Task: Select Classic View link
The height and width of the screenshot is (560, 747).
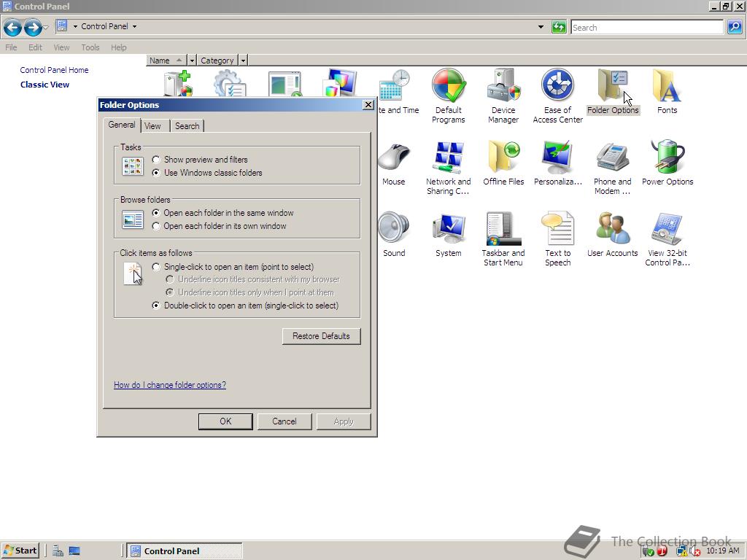Action: coord(44,85)
